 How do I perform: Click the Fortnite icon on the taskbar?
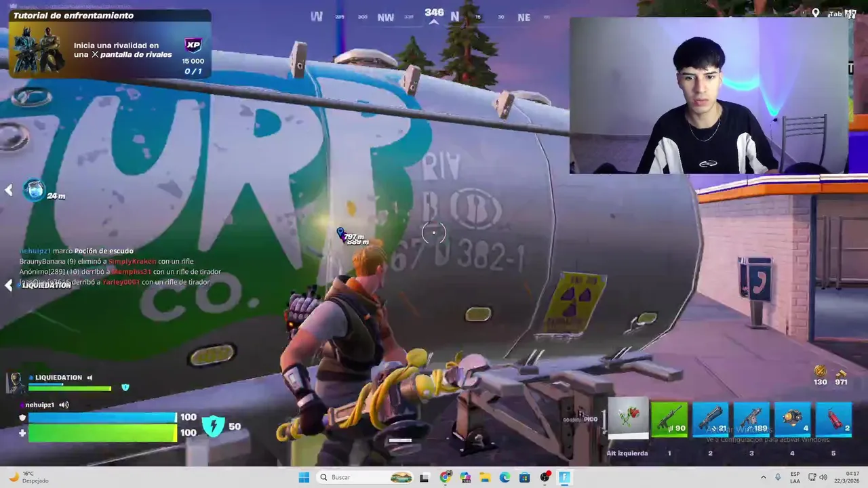[564, 477]
